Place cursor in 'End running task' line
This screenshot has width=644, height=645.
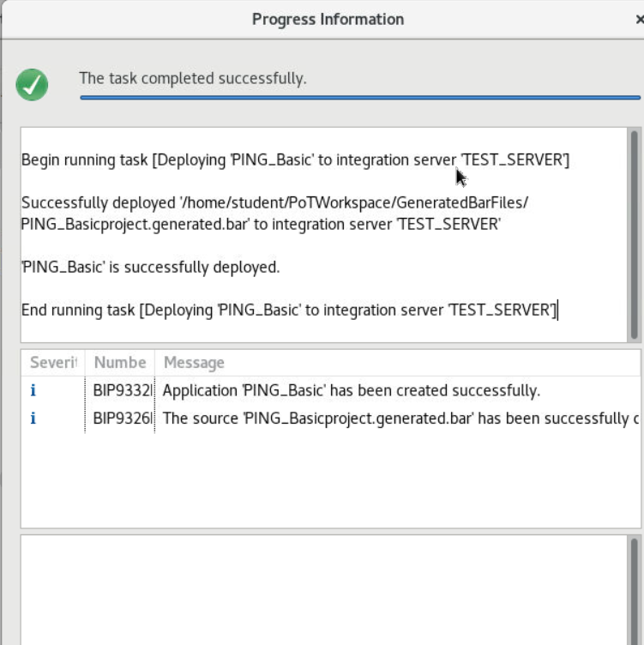(288, 310)
